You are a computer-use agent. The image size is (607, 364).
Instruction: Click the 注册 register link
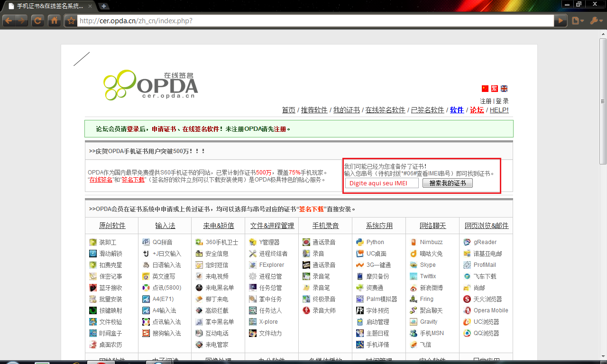pos(486,101)
